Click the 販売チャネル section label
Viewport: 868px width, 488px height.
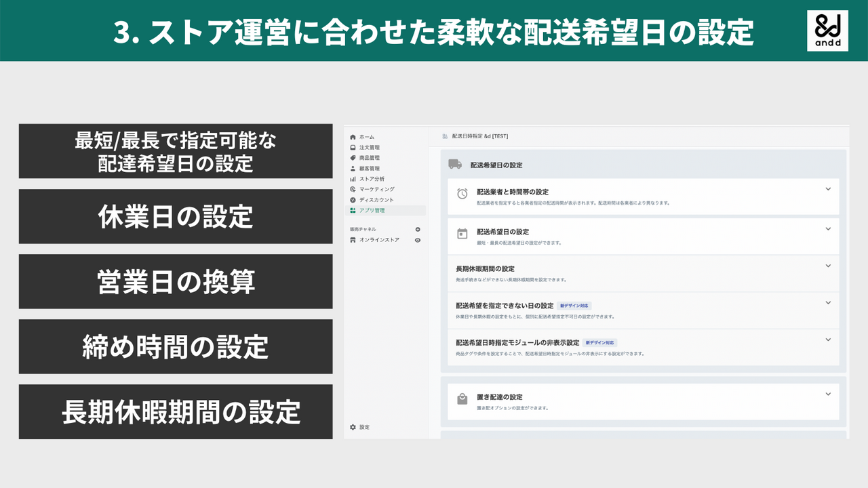pyautogui.click(x=363, y=230)
